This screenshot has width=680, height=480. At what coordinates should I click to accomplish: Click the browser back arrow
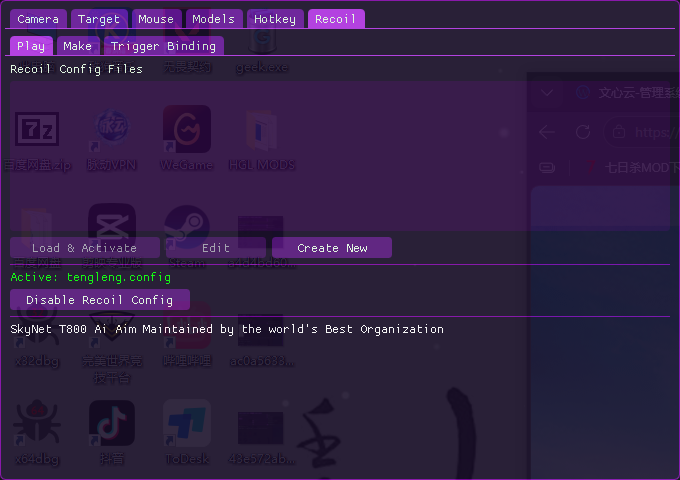click(547, 132)
